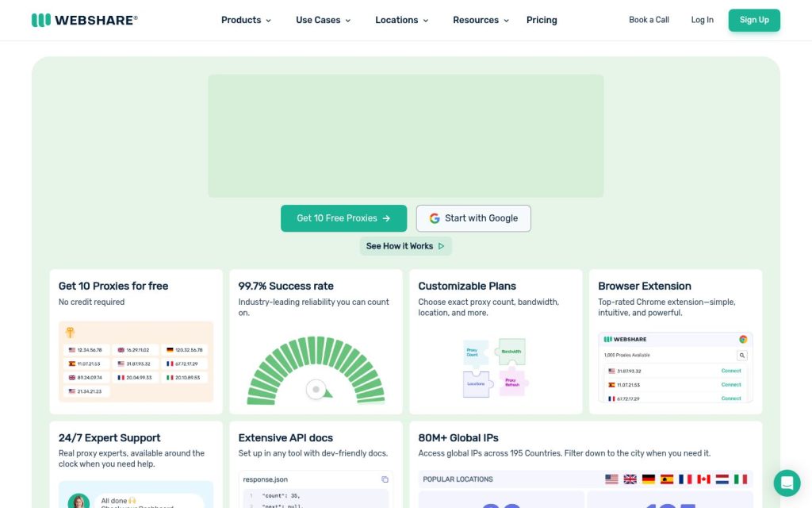This screenshot has height=508, width=812.
Task: Click Connect next to 31.87.93.32
Action: coord(731,371)
